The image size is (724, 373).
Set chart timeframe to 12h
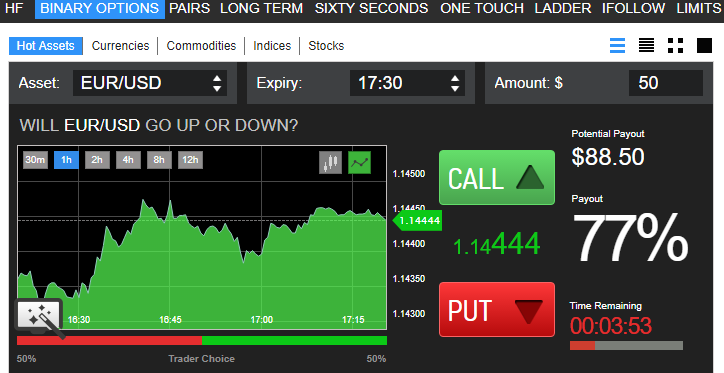coord(190,160)
